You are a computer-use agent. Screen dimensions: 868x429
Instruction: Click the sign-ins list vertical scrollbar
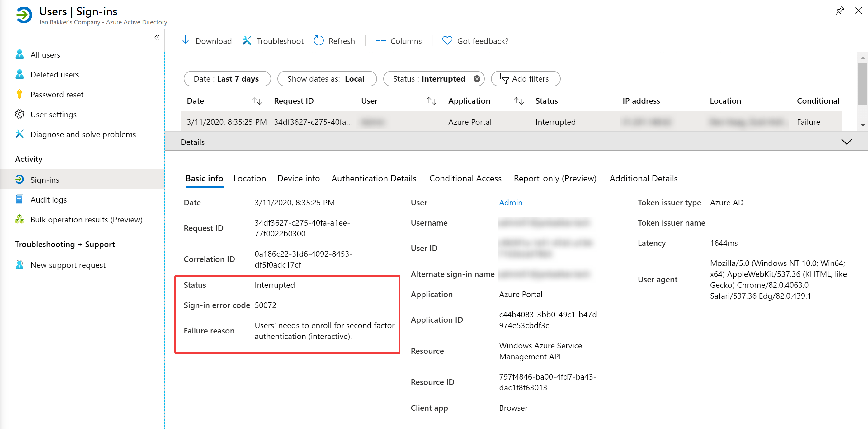pos(863,91)
